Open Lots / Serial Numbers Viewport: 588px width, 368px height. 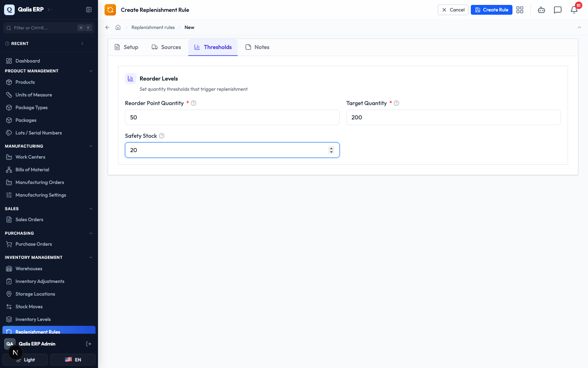pos(49,133)
